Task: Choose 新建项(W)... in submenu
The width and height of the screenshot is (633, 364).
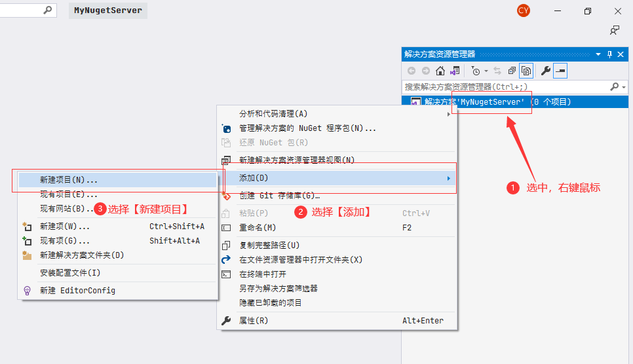Action: 117,227
